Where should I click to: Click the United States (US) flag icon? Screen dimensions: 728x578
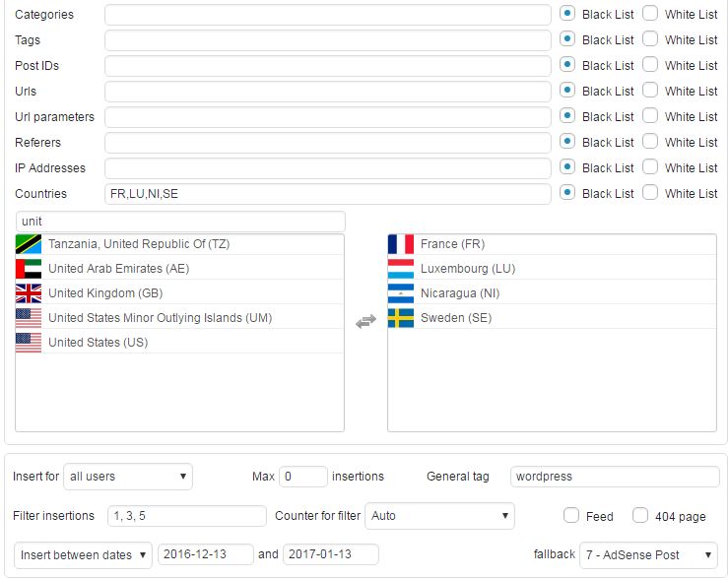(29, 343)
